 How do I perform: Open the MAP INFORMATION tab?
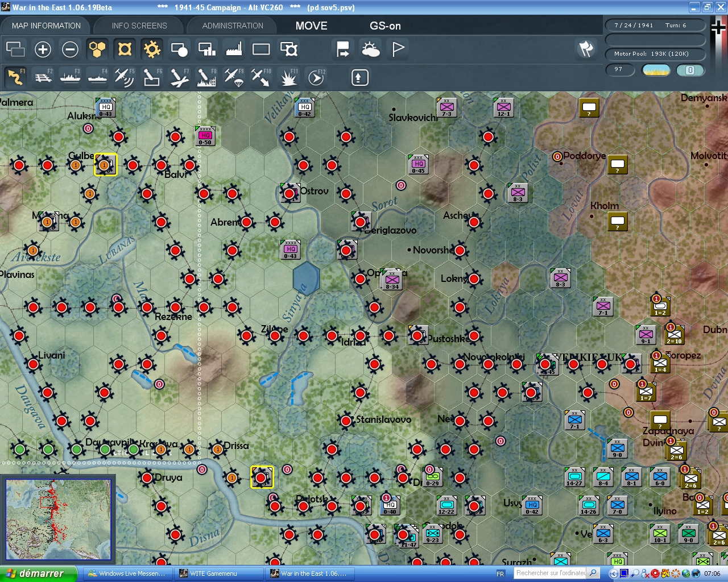46,26
